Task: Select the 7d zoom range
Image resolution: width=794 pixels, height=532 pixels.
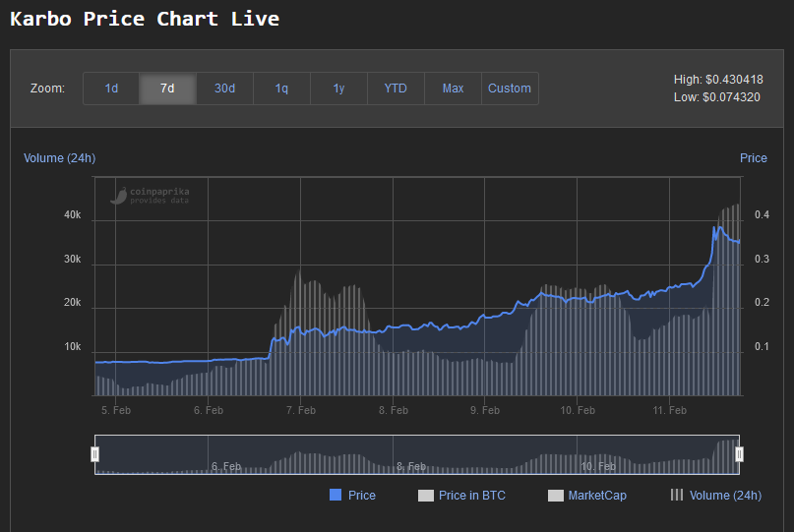Action: [x=167, y=89]
